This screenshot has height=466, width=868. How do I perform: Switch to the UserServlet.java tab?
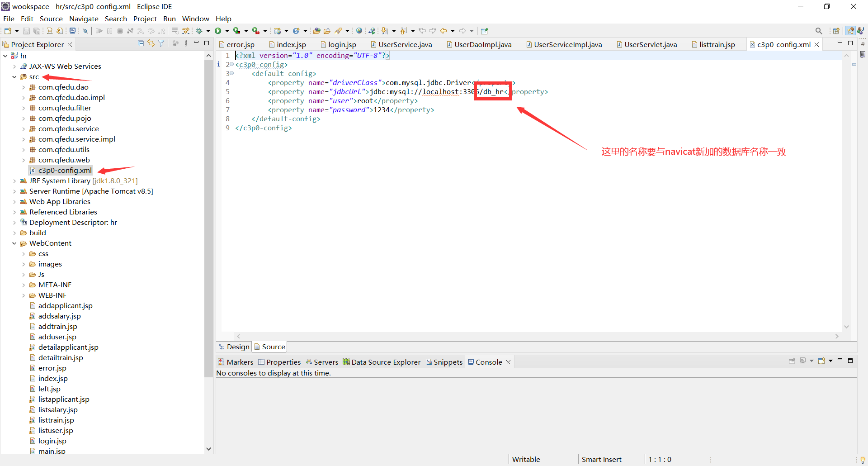pos(646,44)
